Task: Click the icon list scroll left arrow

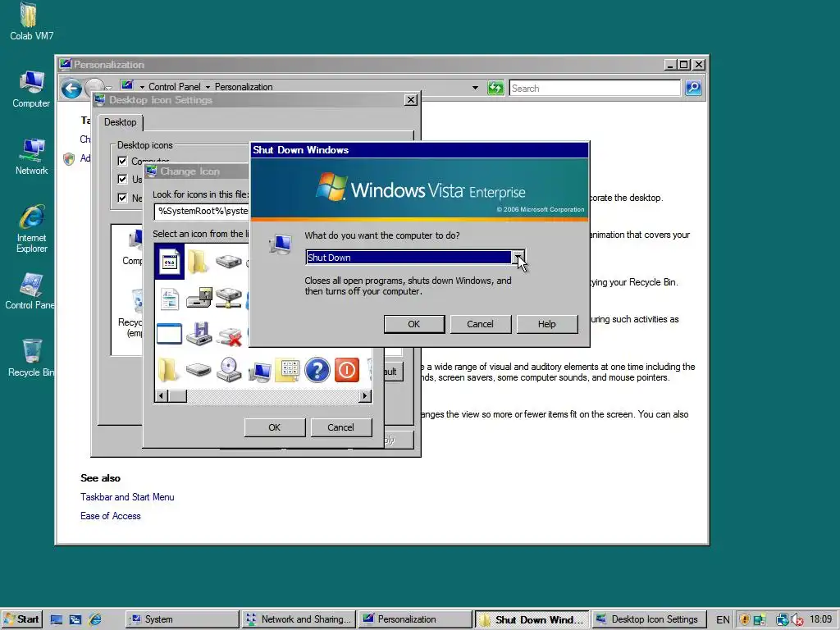Action: point(162,396)
